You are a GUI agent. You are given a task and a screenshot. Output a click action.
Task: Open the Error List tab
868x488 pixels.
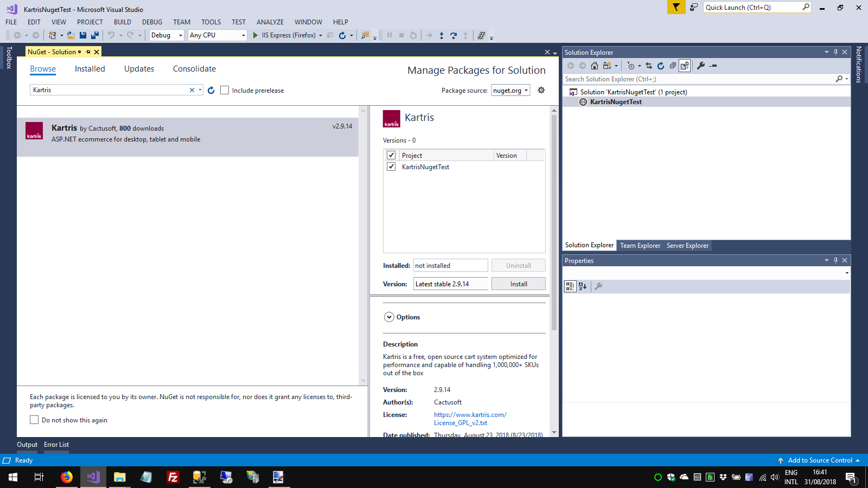point(56,445)
